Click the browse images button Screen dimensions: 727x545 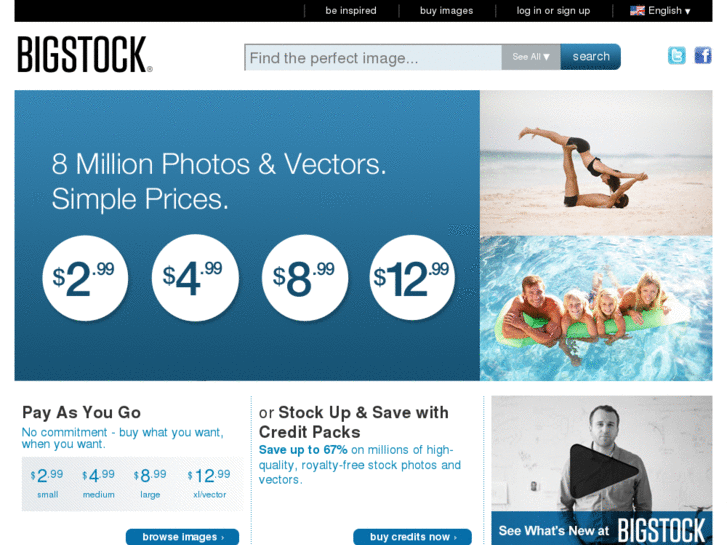tap(183, 537)
